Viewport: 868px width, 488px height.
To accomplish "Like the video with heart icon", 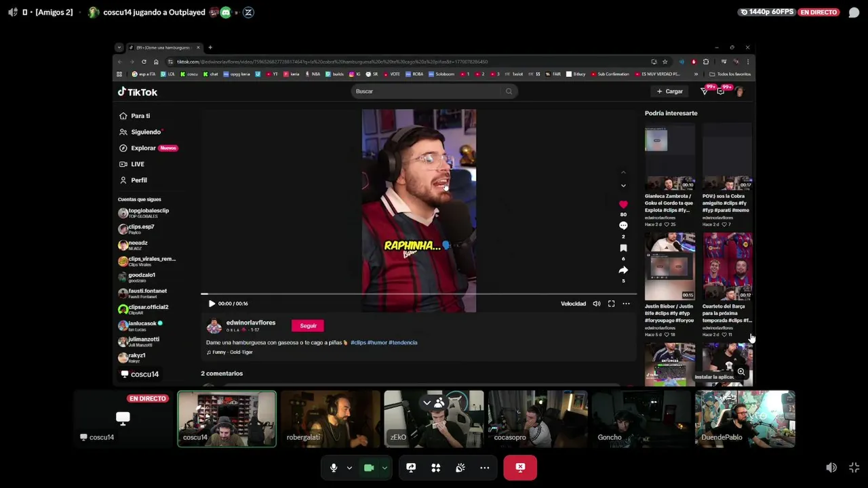I will pyautogui.click(x=623, y=204).
